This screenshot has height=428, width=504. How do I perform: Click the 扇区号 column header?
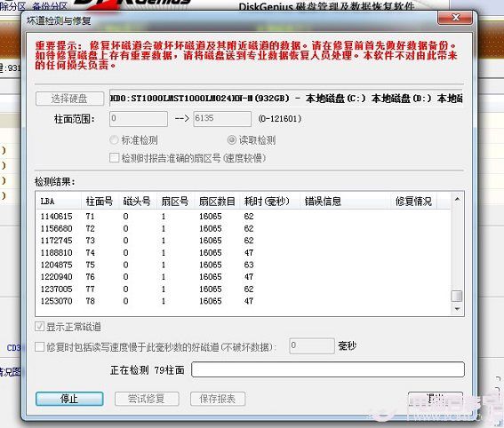pos(176,202)
